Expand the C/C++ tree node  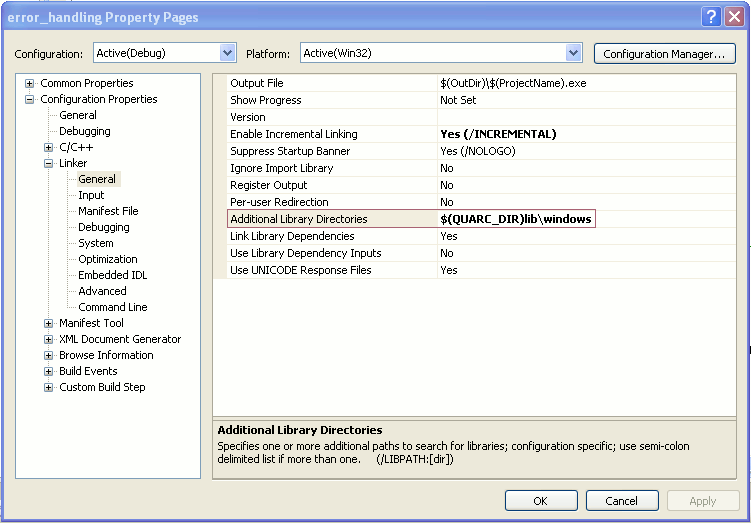[x=49, y=147]
